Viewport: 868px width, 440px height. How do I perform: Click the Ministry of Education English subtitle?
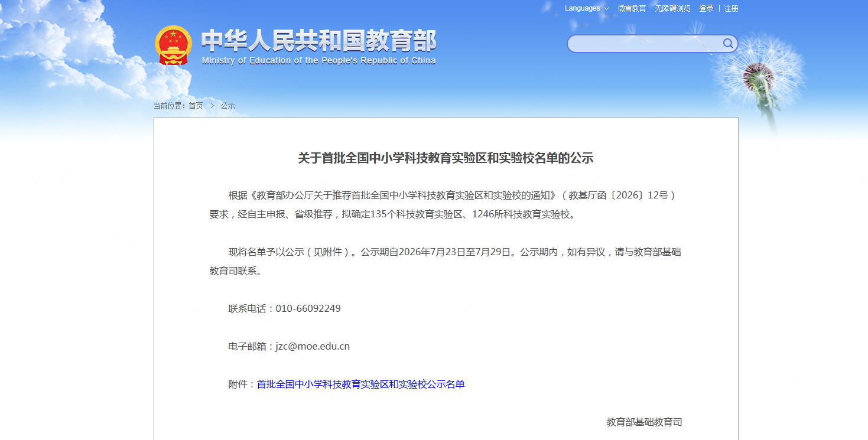pos(318,61)
